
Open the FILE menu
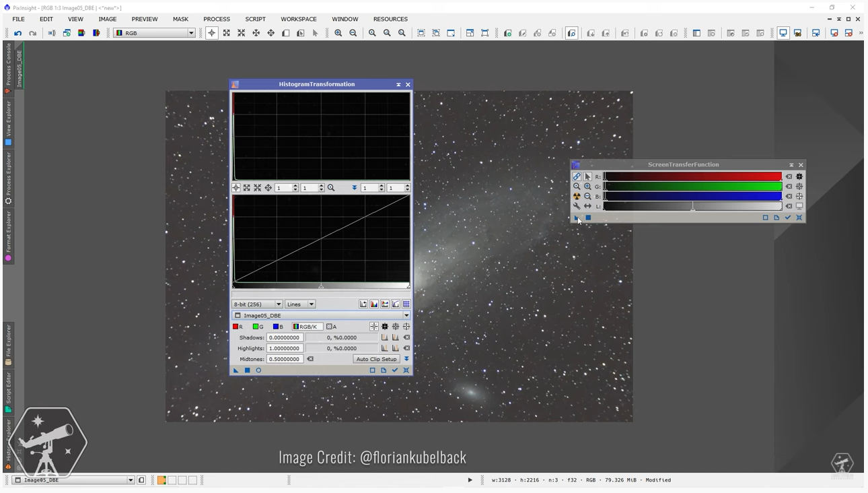tap(19, 19)
